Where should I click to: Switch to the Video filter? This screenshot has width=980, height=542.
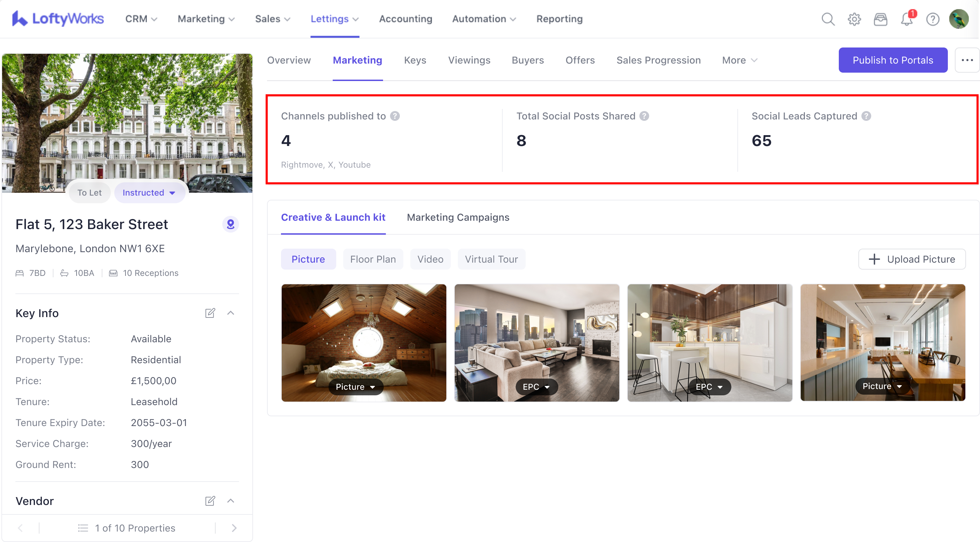(x=430, y=259)
